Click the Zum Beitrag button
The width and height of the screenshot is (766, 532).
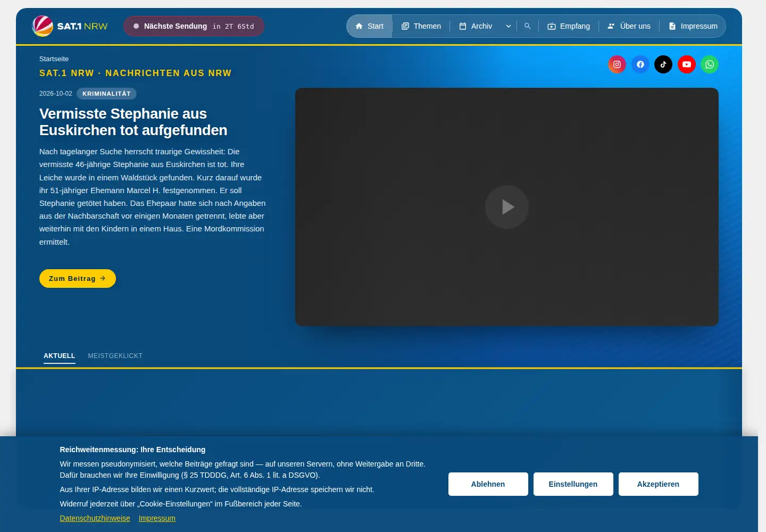click(78, 278)
